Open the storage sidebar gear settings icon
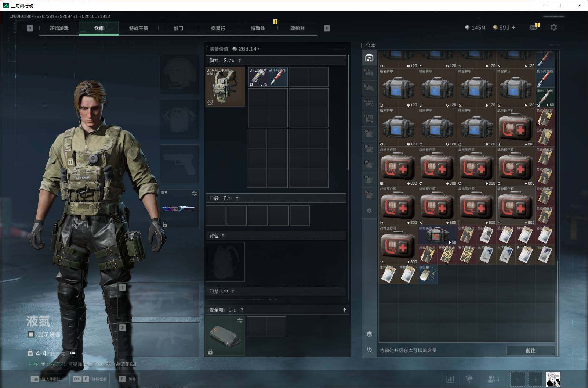588x388 pixels. (369, 211)
